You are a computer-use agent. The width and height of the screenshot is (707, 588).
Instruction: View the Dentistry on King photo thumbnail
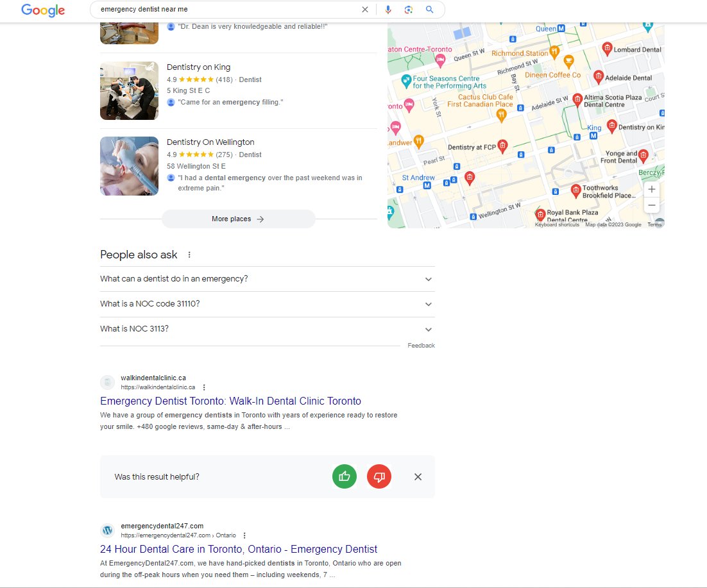pyautogui.click(x=130, y=90)
